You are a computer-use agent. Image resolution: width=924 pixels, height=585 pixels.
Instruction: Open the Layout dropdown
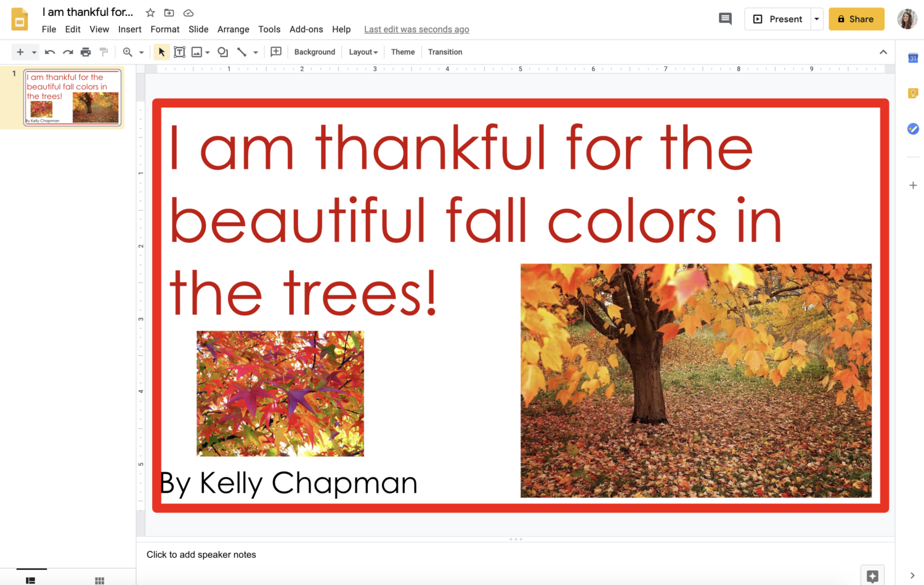point(363,52)
